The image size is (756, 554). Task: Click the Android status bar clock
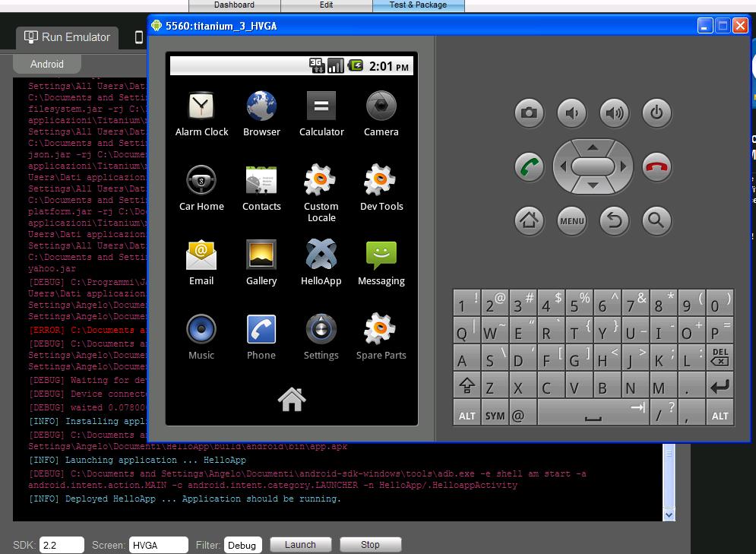pos(388,66)
